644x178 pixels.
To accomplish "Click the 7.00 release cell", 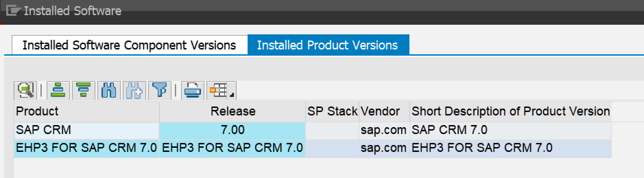I will [232, 130].
